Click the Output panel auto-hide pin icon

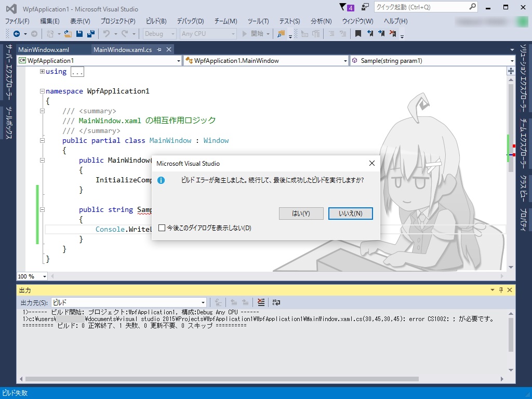coord(501,290)
